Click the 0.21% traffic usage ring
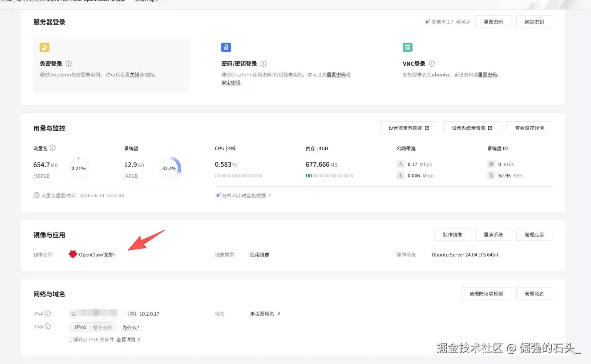The width and height of the screenshot is (591, 364). click(x=78, y=168)
